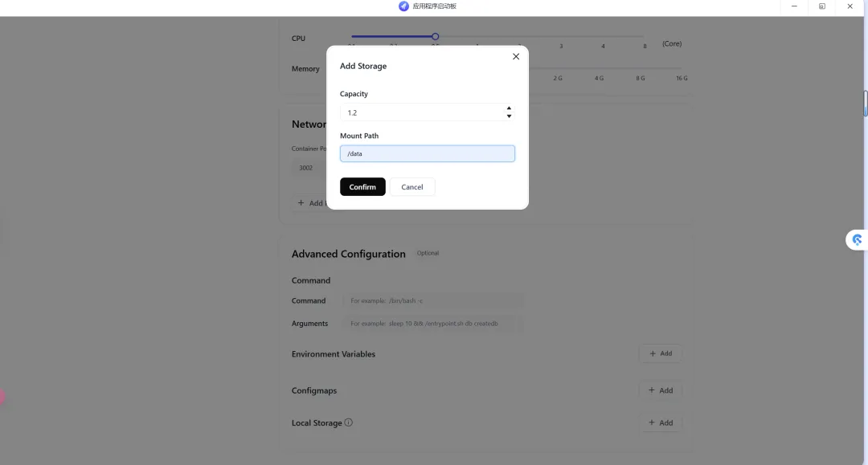
Task: Cancel adding storage
Action: pos(412,187)
